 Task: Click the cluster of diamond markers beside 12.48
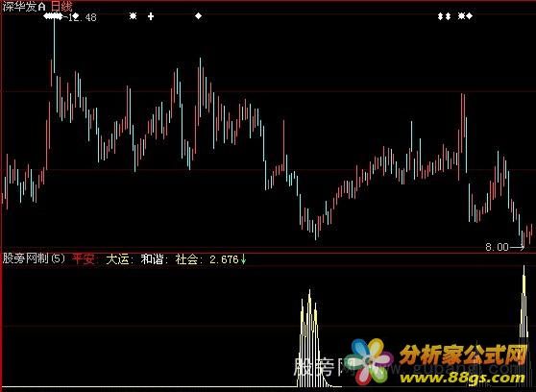coord(53,16)
